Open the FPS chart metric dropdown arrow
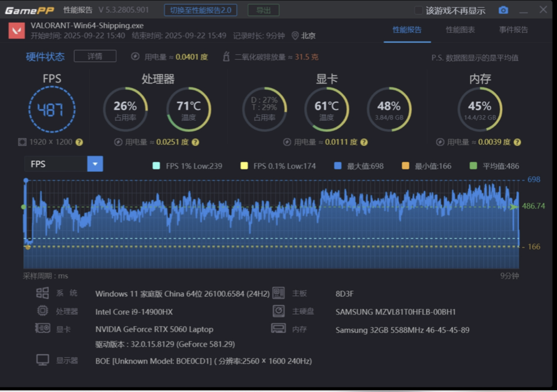The image size is (557, 392). [x=95, y=164]
